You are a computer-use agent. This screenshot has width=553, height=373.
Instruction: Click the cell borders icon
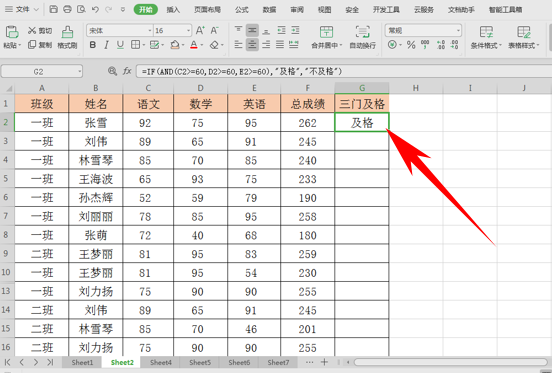click(135, 45)
